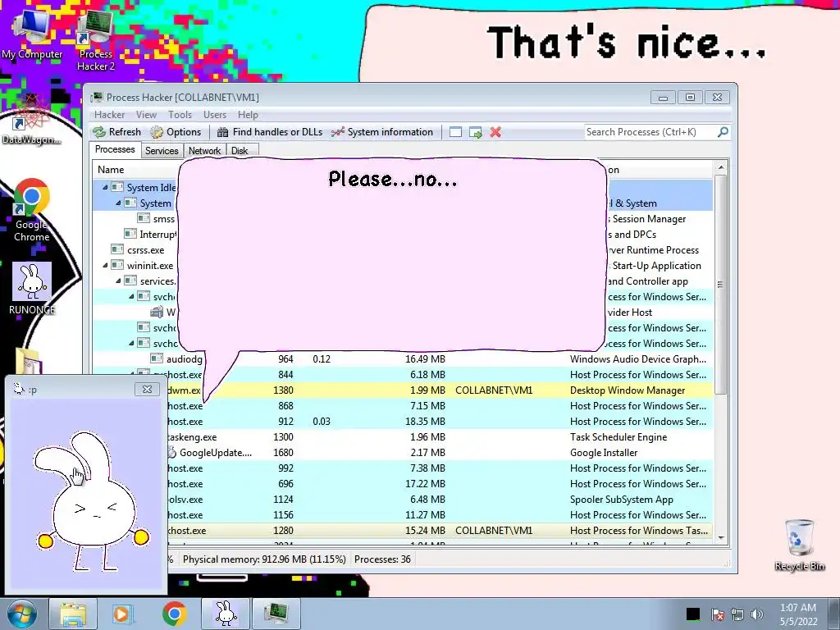This screenshot has width=840, height=630.
Task: Open Google Chrome desktop shortcut
Action: [32, 210]
